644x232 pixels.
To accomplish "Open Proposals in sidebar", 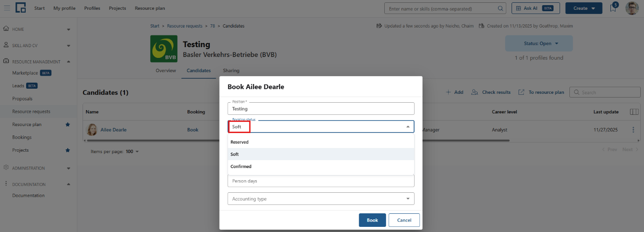I will (22, 99).
